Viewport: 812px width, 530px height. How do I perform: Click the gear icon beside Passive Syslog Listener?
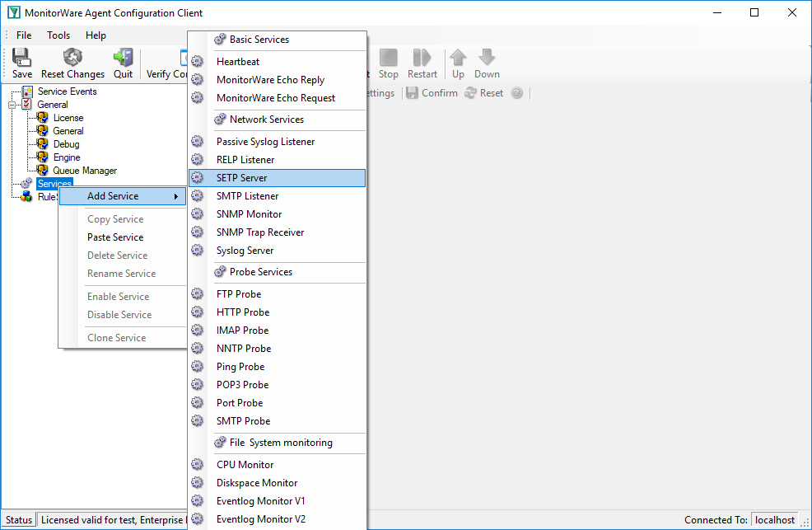click(x=198, y=141)
